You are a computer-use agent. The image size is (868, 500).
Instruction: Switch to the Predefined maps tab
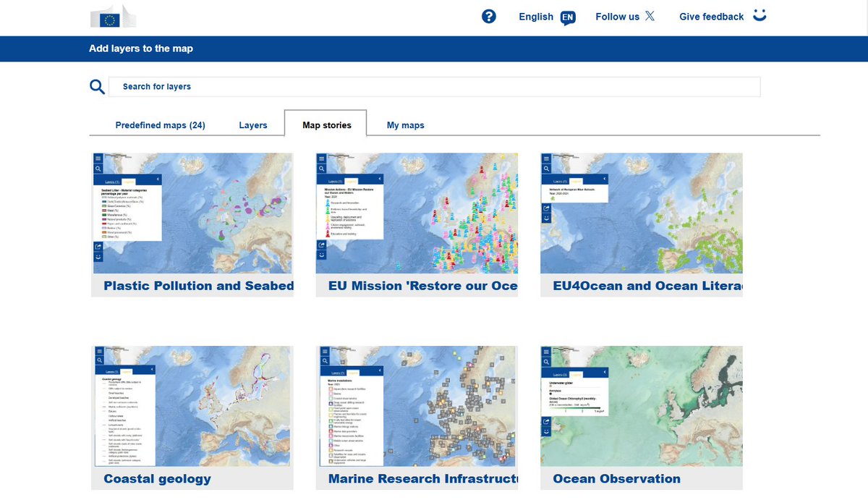point(159,124)
